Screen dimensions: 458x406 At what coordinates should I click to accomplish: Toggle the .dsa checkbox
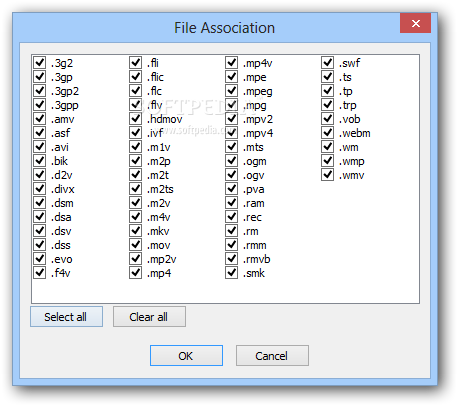point(40,217)
